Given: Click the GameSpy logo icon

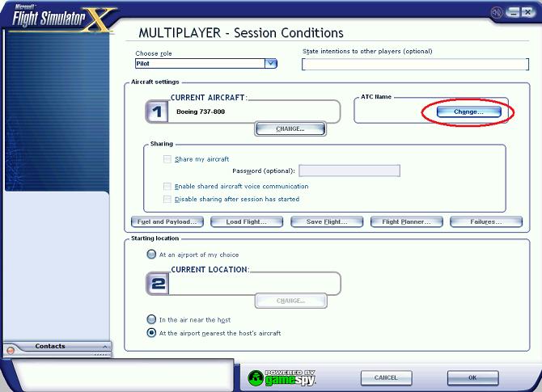Looking at the screenshot, I should point(256,377).
